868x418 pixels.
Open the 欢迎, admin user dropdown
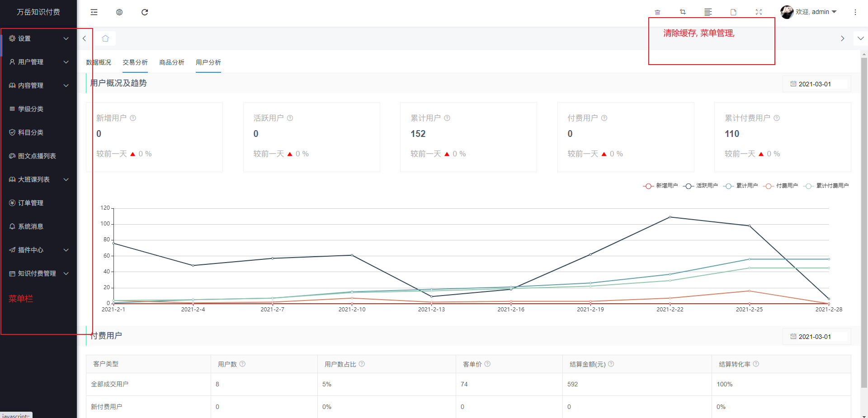[x=809, y=12]
